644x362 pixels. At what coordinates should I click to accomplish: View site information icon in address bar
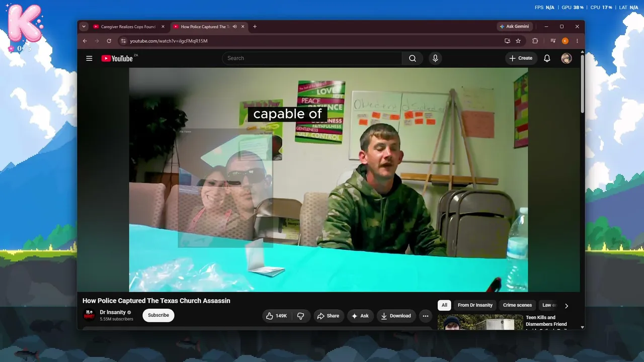pos(123,41)
